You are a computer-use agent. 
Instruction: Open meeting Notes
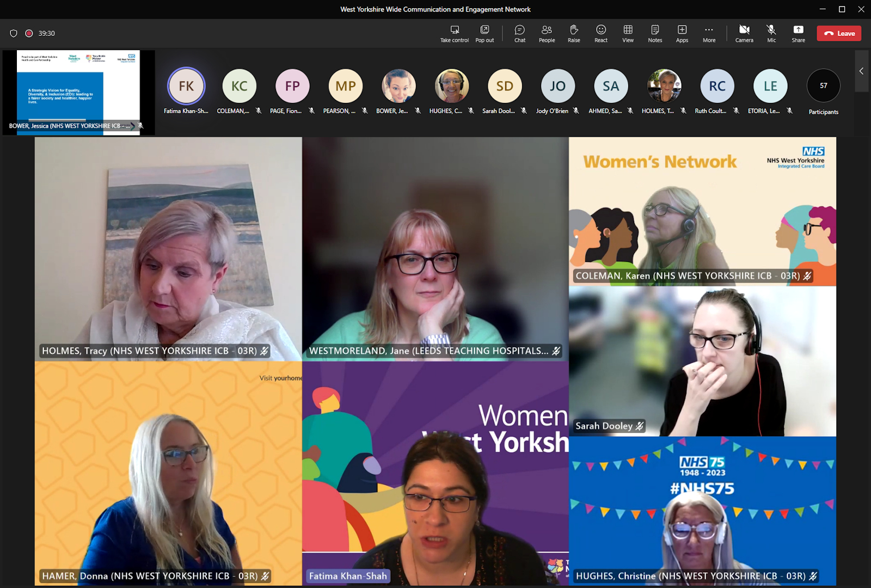click(x=655, y=33)
